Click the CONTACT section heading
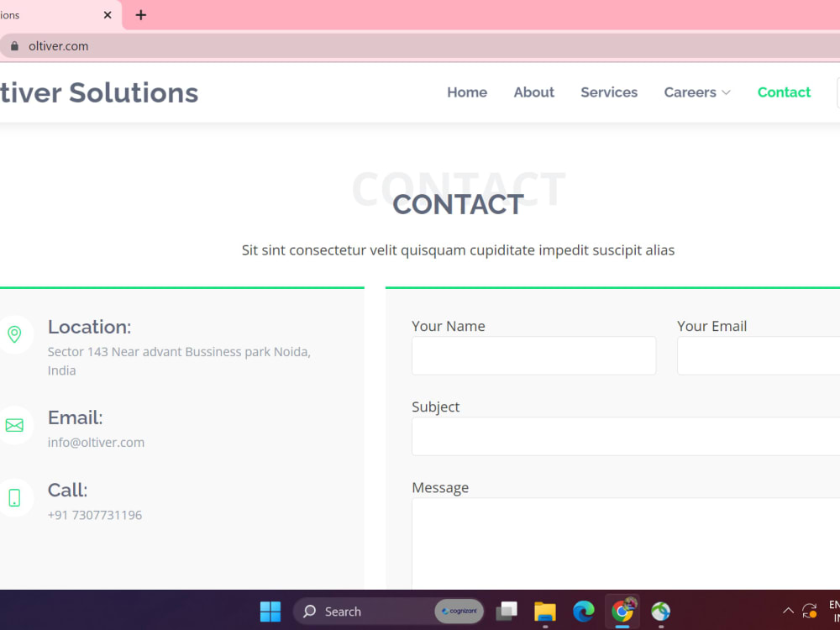This screenshot has height=630, width=840. tap(459, 205)
